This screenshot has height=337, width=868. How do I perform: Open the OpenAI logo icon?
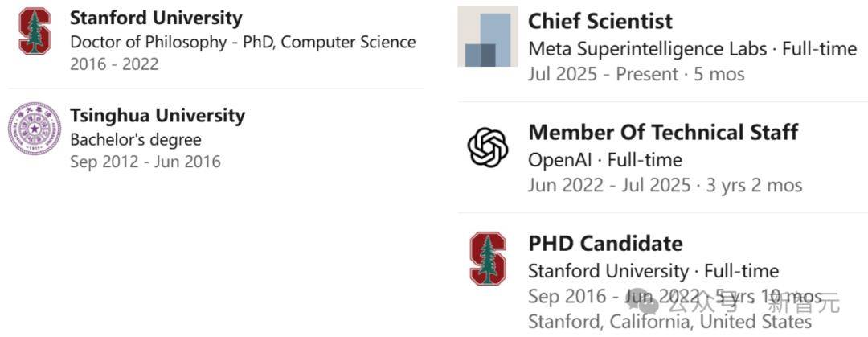click(488, 148)
